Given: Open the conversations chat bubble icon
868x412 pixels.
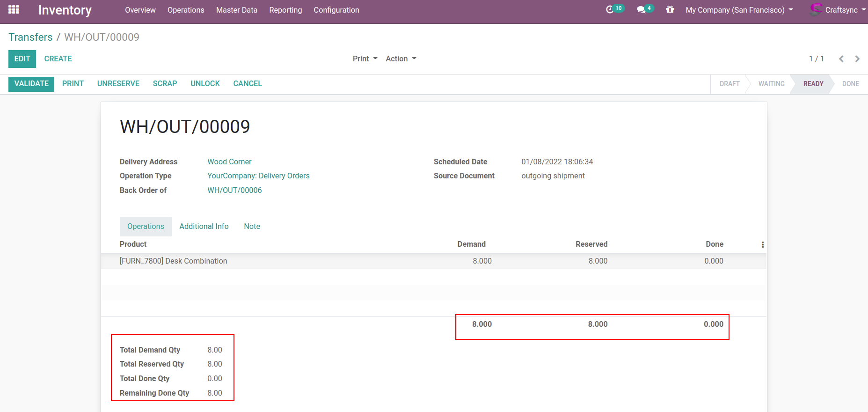Looking at the screenshot, I should tap(641, 10).
